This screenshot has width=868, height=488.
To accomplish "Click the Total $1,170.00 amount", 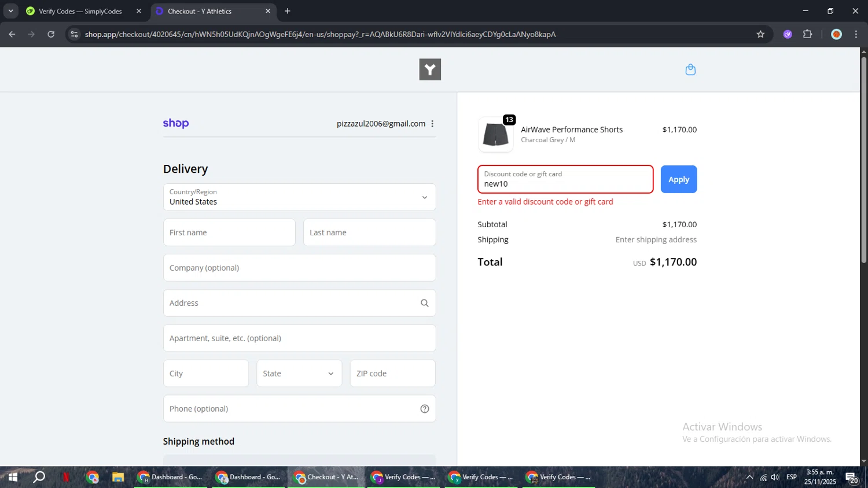I will 673,262.
